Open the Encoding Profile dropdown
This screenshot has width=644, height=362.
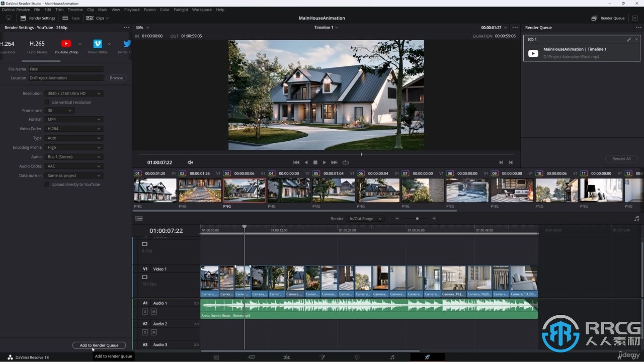point(74,148)
